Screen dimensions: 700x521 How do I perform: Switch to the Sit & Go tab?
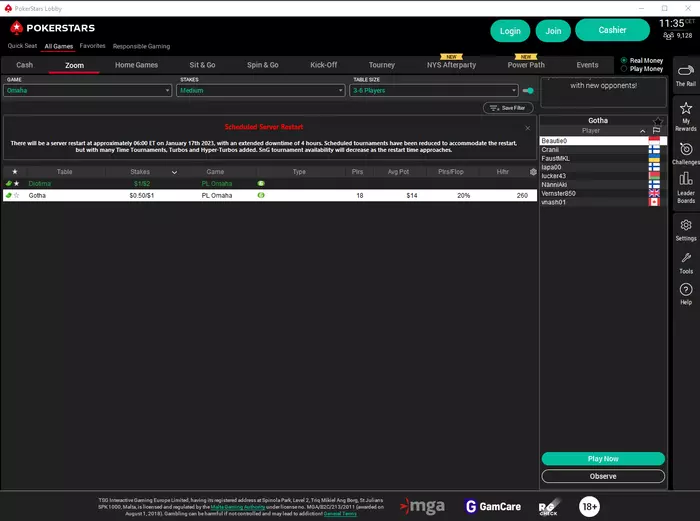click(202, 65)
